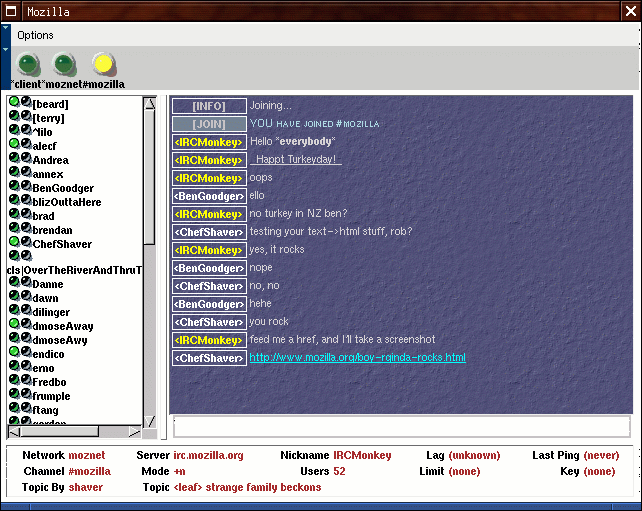Click the op icon beside dilinger
This screenshot has width=642, height=511.
pyautogui.click(x=14, y=310)
